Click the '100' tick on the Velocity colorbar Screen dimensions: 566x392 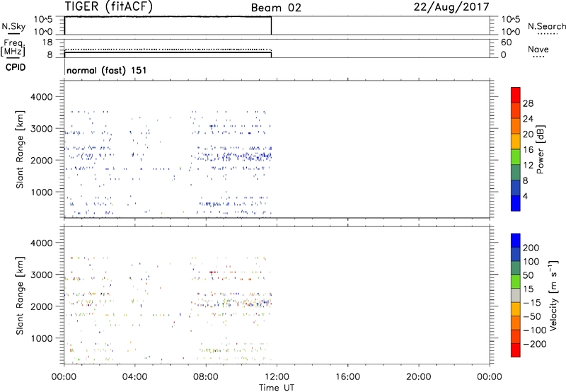click(x=531, y=262)
